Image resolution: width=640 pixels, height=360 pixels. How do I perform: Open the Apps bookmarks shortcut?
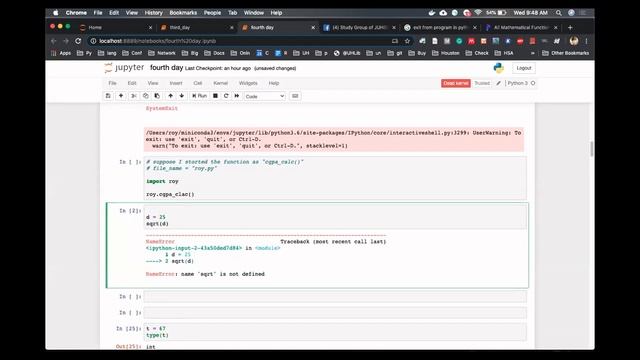(61, 53)
